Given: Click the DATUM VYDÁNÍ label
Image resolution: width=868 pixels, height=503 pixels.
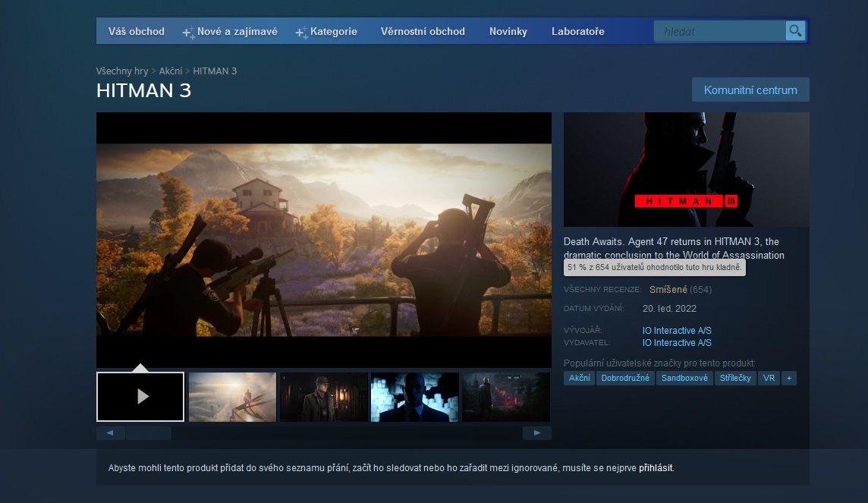Looking at the screenshot, I should click(593, 308).
